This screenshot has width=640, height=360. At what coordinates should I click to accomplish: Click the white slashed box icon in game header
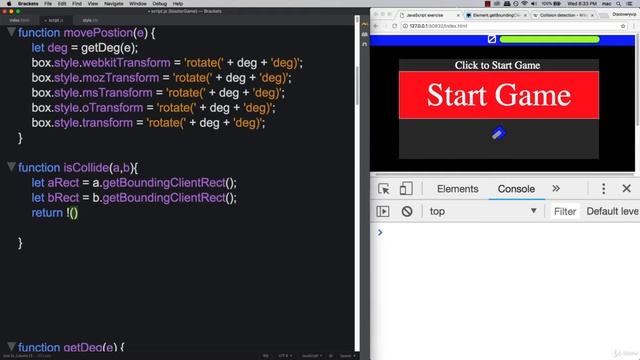[x=492, y=39]
